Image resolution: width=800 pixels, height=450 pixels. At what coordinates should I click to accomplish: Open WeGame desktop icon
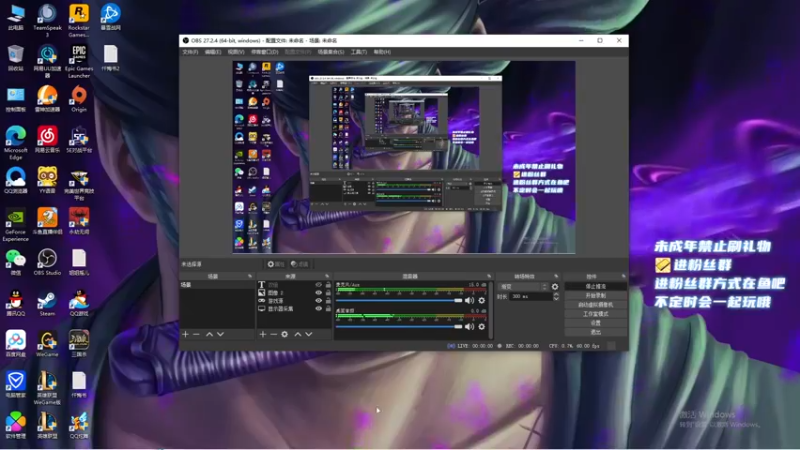pyautogui.click(x=47, y=343)
